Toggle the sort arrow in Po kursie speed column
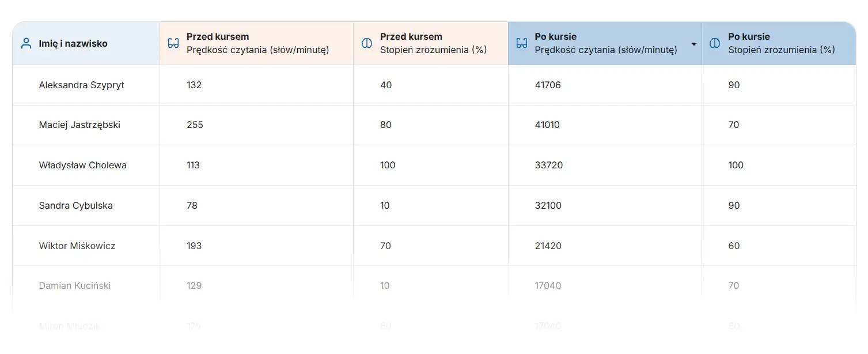Viewport: 868px width, 354px height. pos(694,44)
